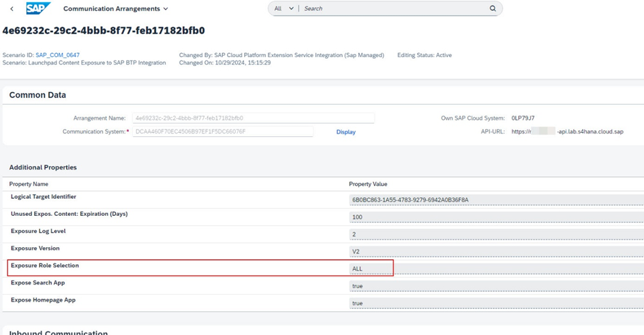Click the Exposure Log Level value field
Screen dimensions: 644x335
pos(495,234)
